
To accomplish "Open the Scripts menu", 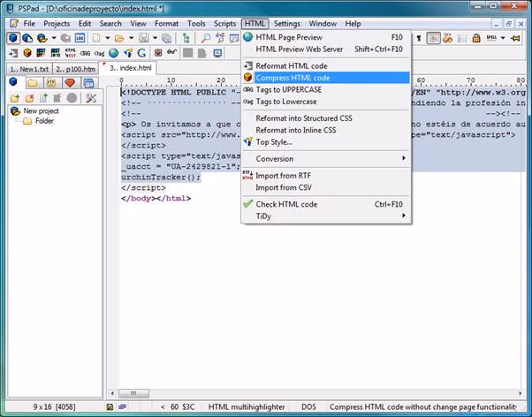I will 225,24.
